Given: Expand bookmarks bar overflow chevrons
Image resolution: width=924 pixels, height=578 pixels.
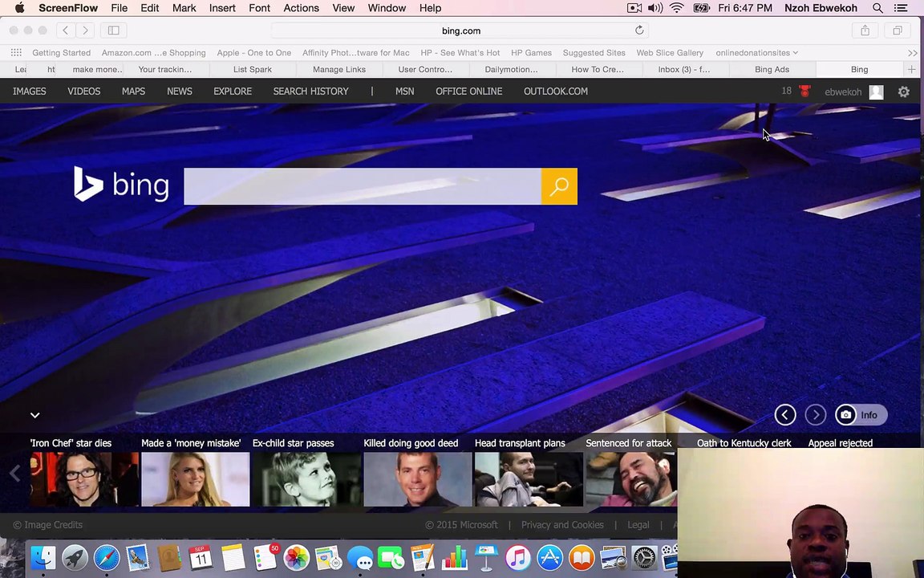Looking at the screenshot, I should click(x=913, y=53).
